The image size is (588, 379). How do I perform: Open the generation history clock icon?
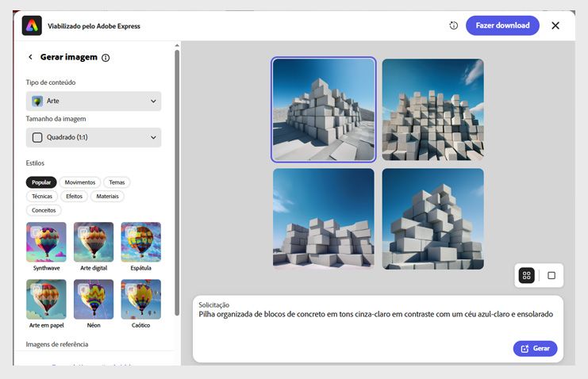(454, 25)
